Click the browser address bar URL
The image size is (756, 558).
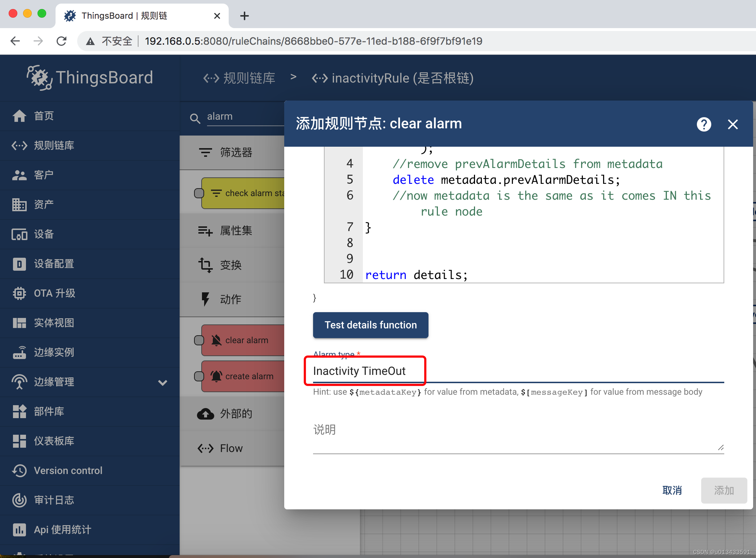click(x=313, y=41)
